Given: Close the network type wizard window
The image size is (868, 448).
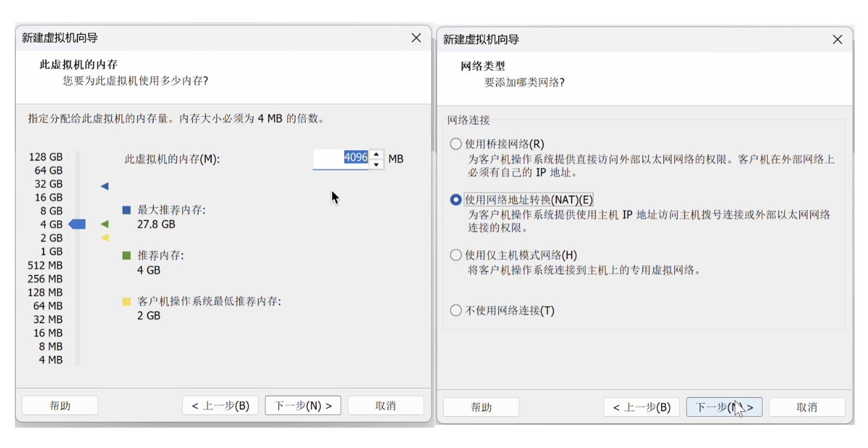Looking at the screenshot, I should (x=837, y=40).
